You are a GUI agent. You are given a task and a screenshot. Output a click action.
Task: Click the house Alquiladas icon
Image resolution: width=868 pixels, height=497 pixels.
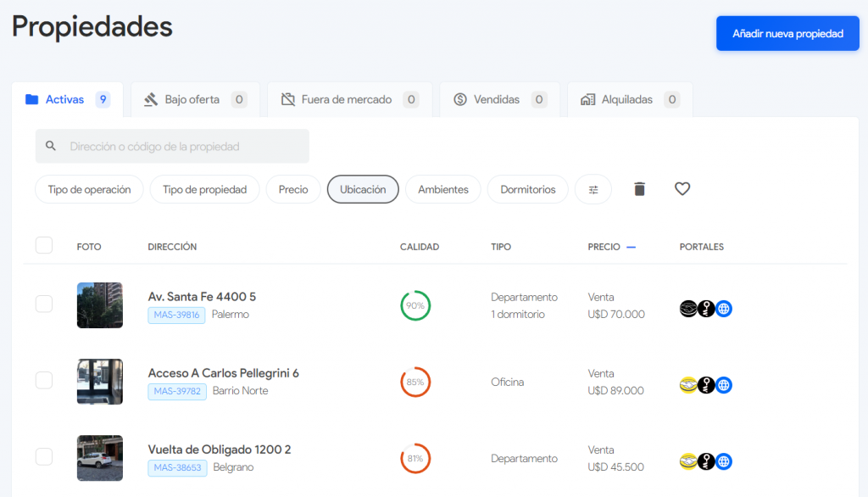tap(588, 100)
